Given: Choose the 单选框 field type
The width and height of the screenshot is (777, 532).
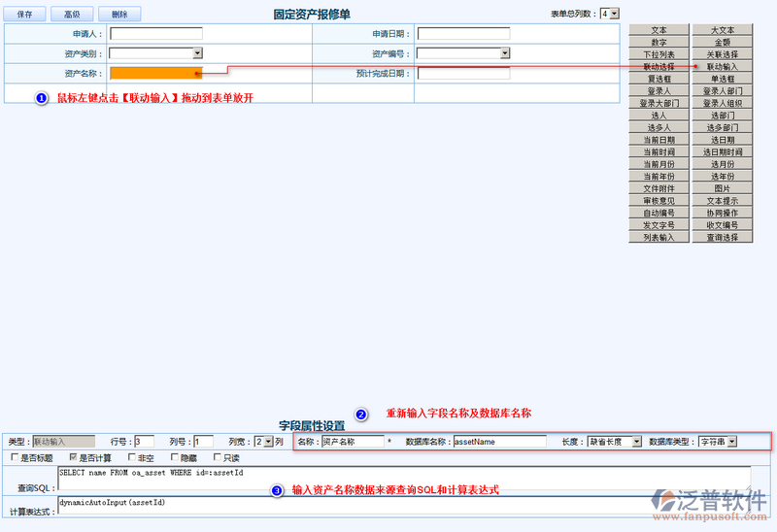Looking at the screenshot, I should click(722, 79).
